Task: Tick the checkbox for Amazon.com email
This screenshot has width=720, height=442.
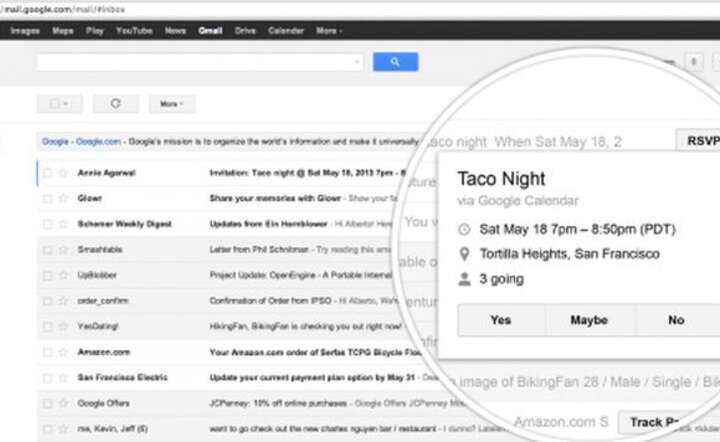Action: (47, 352)
